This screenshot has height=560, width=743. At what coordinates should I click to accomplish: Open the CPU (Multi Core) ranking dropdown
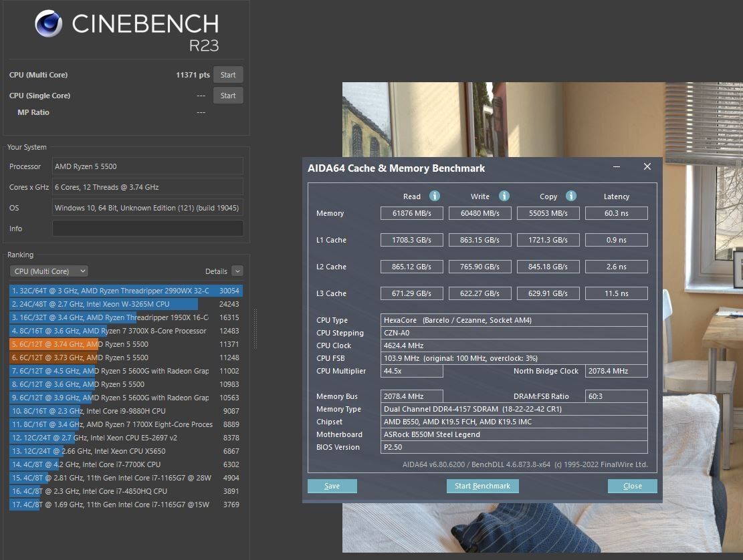(x=49, y=271)
